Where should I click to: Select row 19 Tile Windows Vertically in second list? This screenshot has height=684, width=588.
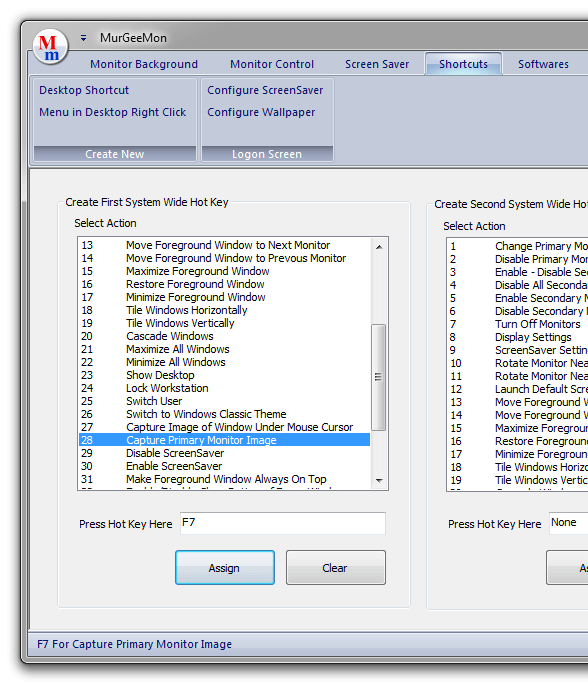518,480
